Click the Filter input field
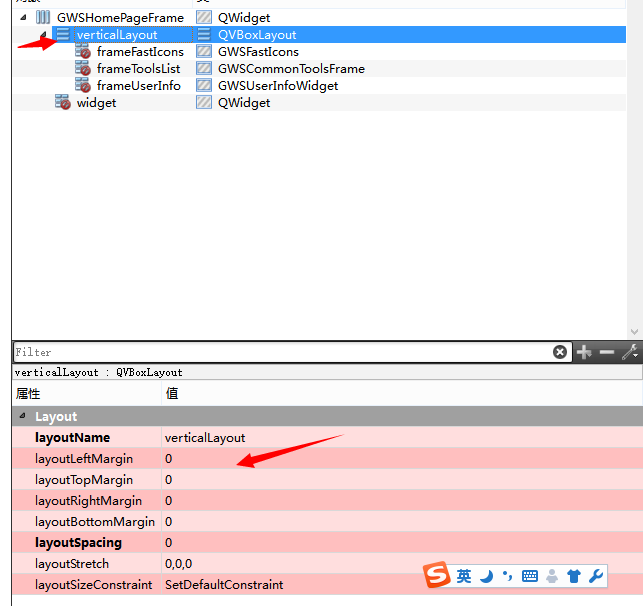 pyautogui.click(x=280, y=352)
